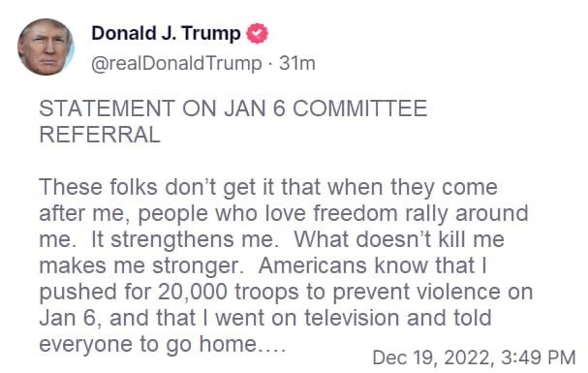Click the phrase "Americans know that I"
588x373 pixels.
point(373,265)
